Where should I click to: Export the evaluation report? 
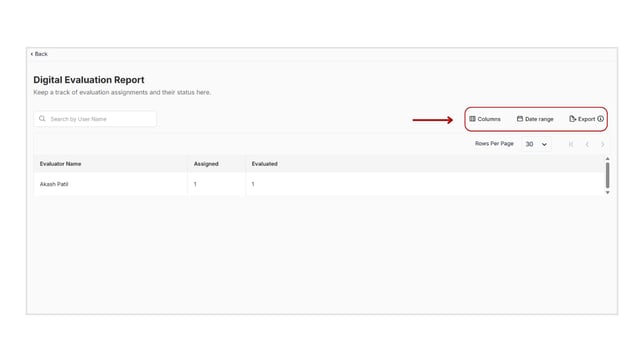click(582, 119)
